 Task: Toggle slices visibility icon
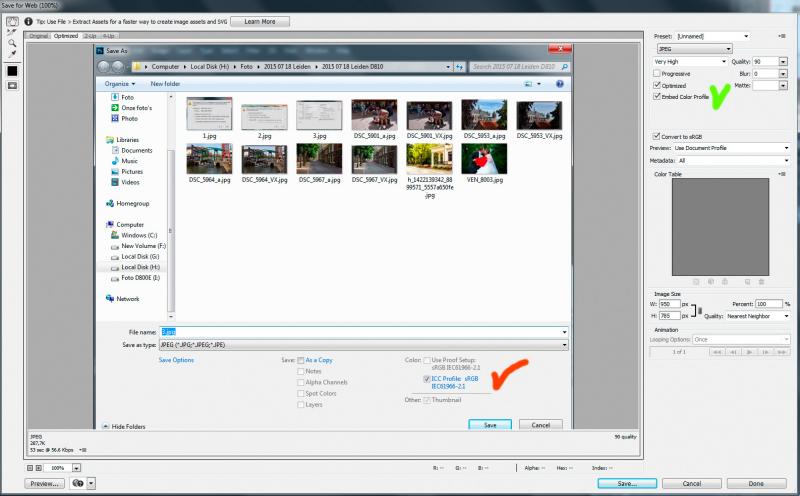[12, 86]
